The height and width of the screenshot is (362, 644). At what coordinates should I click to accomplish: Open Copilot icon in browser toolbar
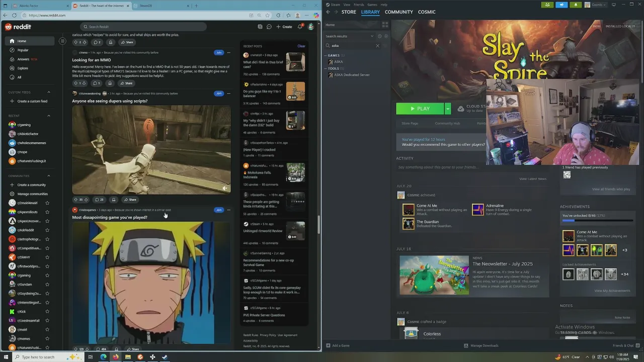tap(316, 16)
